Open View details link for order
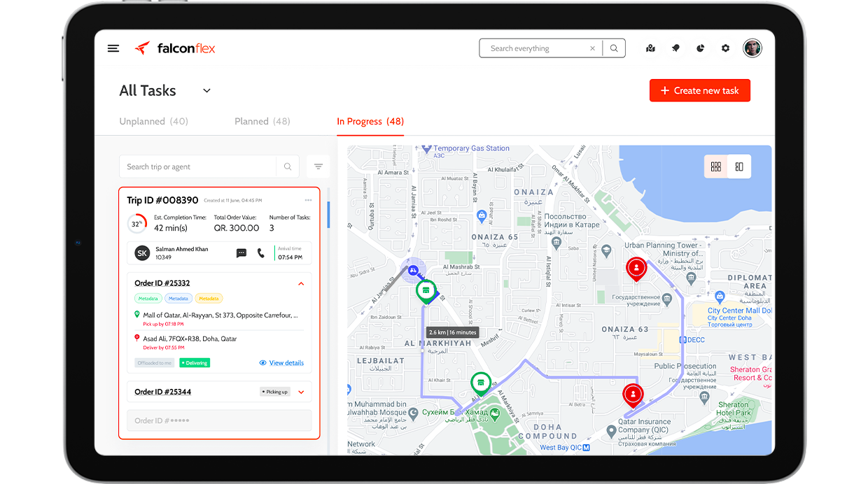The image size is (868, 484). [281, 363]
